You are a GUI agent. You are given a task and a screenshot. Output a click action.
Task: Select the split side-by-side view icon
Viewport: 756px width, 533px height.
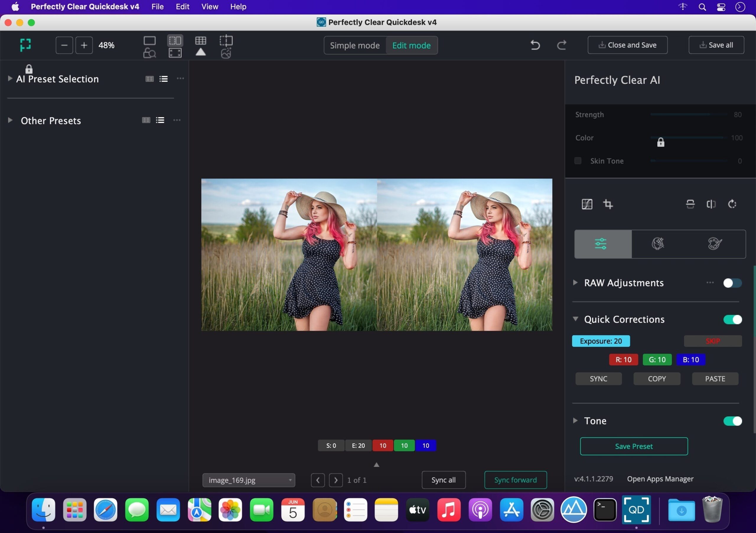pos(175,41)
